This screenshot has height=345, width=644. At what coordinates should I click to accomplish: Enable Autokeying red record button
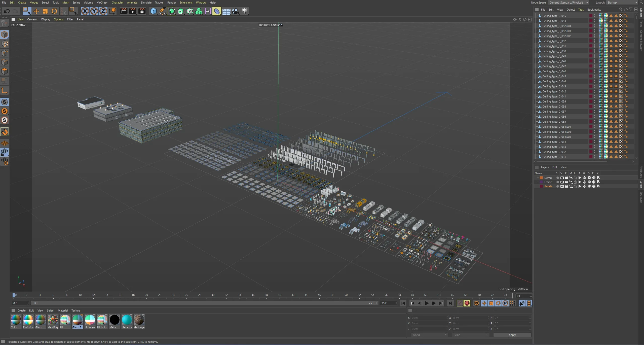pos(467,303)
